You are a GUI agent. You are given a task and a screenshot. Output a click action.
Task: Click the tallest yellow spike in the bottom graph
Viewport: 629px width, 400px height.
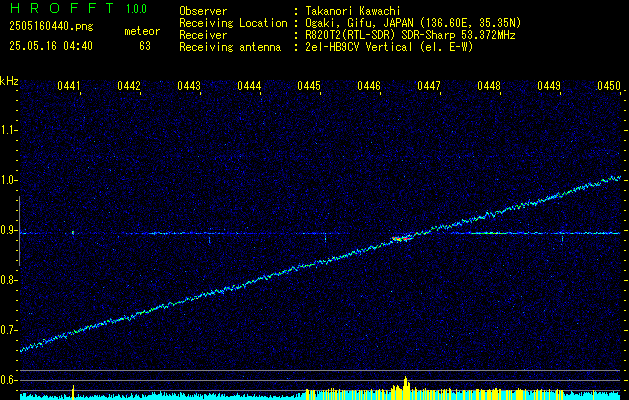(x=405, y=388)
